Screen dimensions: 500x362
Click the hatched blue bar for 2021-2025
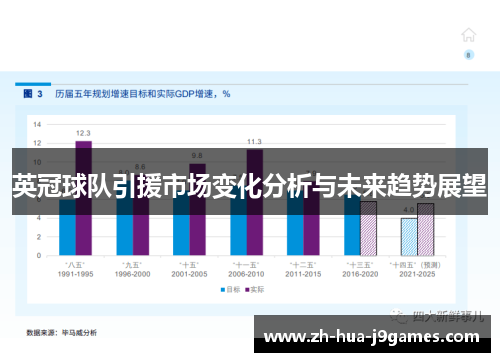pyautogui.click(x=409, y=237)
